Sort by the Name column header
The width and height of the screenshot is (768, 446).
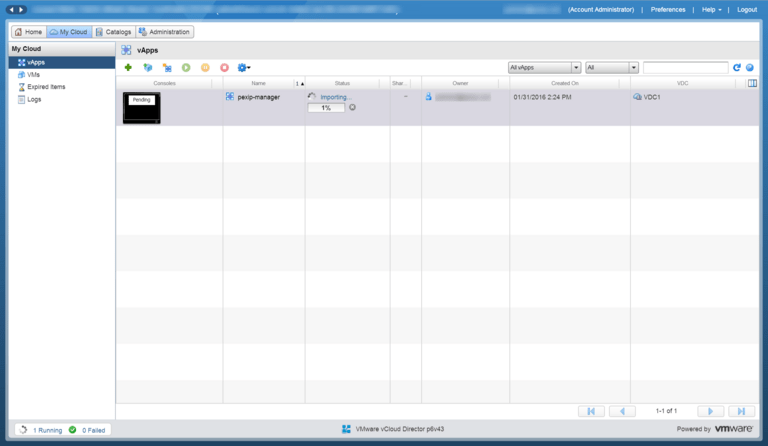(x=259, y=83)
